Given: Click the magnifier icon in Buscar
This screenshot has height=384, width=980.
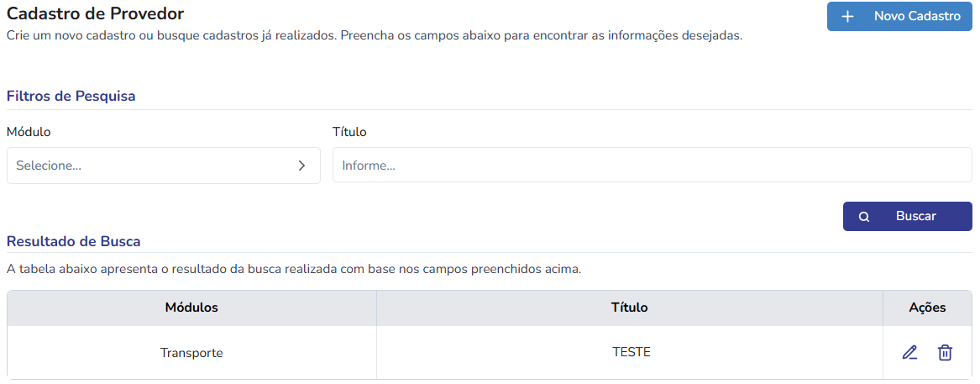Looking at the screenshot, I should point(864,217).
